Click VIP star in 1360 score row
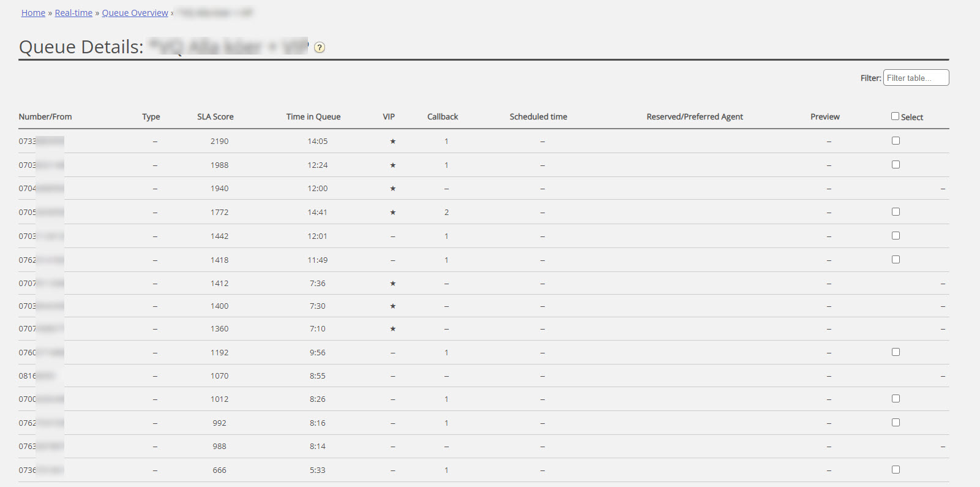This screenshot has width=980, height=487. (393, 329)
